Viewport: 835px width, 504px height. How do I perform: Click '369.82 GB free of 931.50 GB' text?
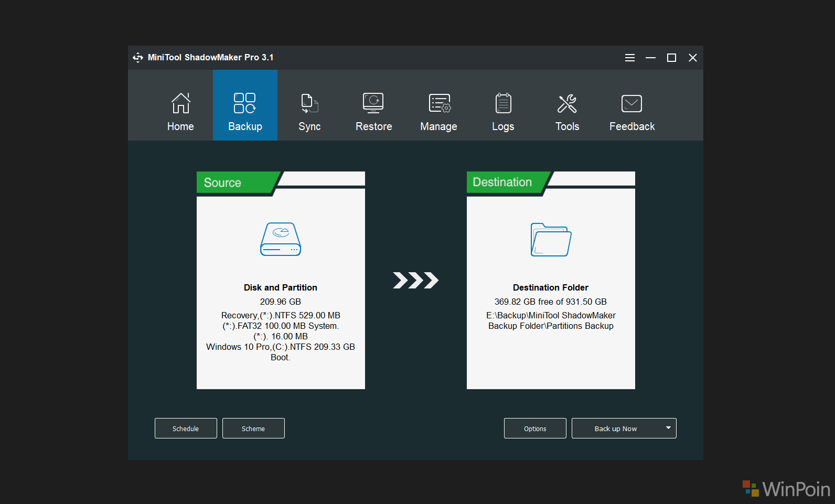click(551, 302)
